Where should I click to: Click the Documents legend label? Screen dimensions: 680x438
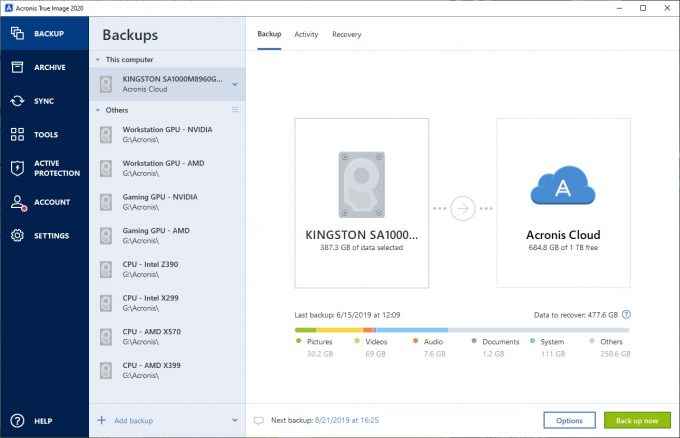click(x=500, y=342)
